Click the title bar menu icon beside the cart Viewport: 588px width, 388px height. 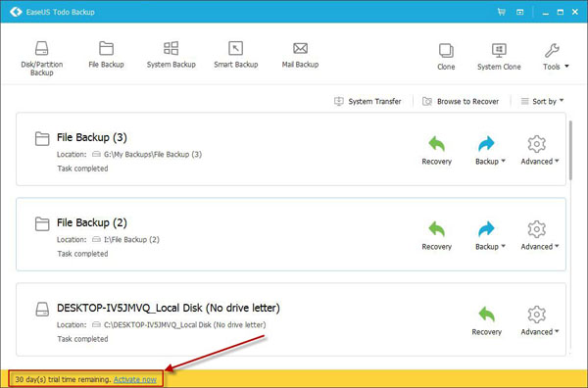520,12
